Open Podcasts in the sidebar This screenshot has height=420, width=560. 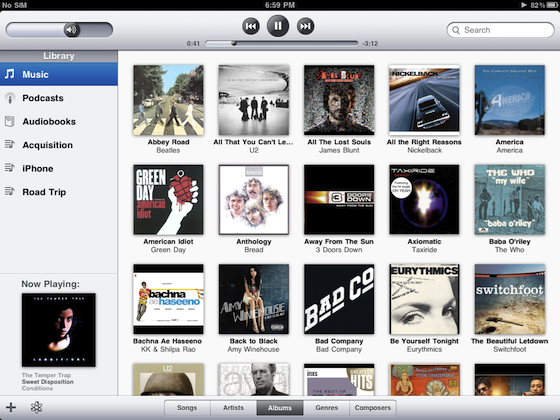(x=59, y=98)
